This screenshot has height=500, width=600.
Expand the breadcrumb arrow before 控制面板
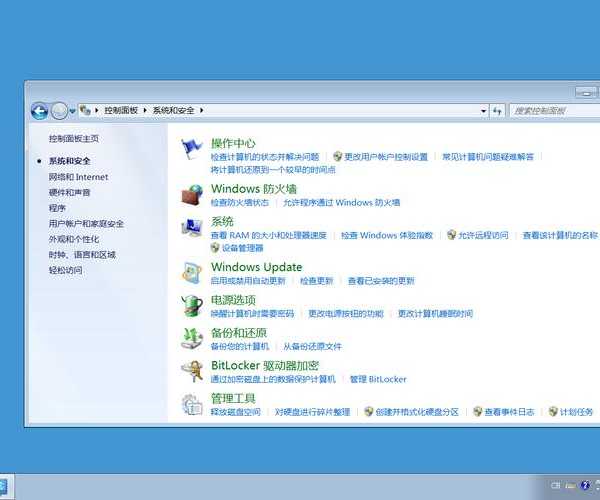coord(96,111)
